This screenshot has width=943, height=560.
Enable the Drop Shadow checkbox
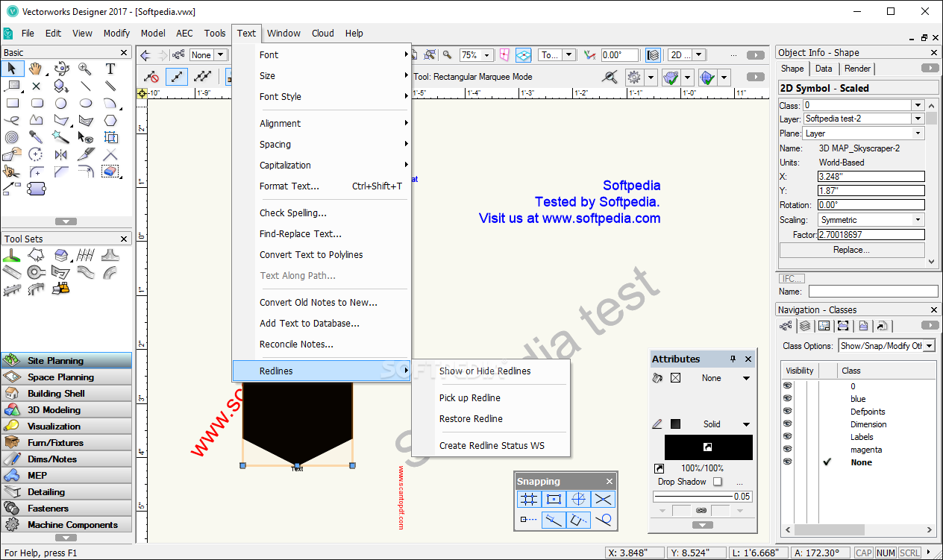(718, 482)
